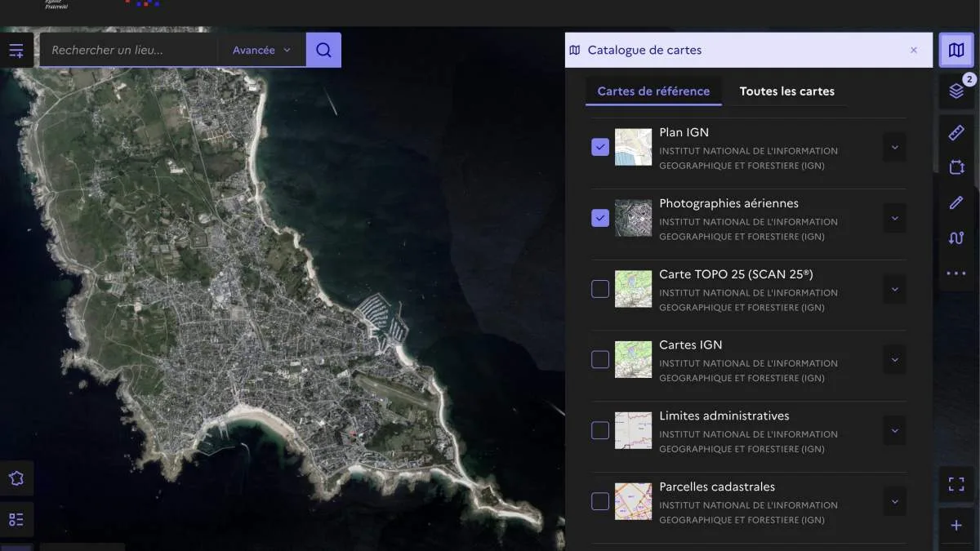Viewport: 980px width, 551px height.
Task: Close the Catalogue de cartes panel
Action: (x=914, y=50)
